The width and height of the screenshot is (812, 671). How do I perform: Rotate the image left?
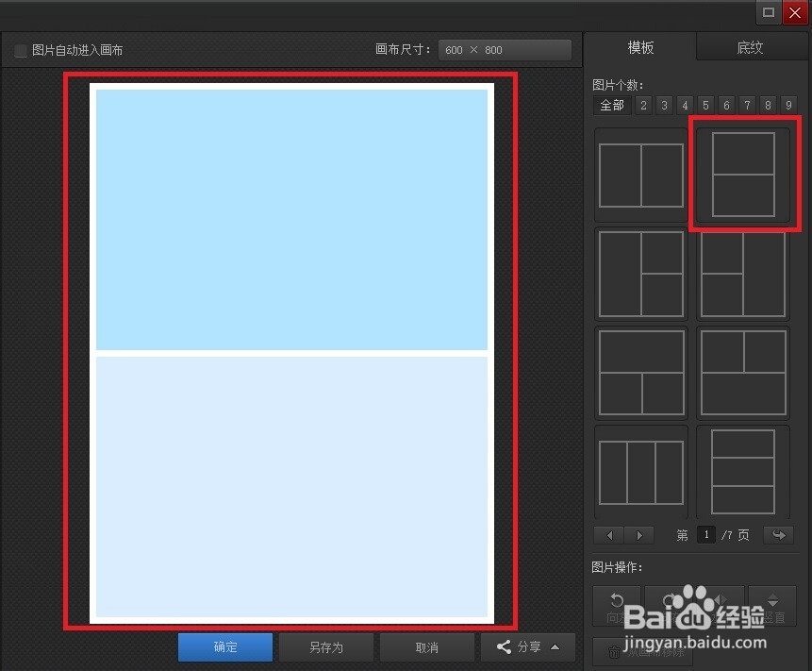616,606
